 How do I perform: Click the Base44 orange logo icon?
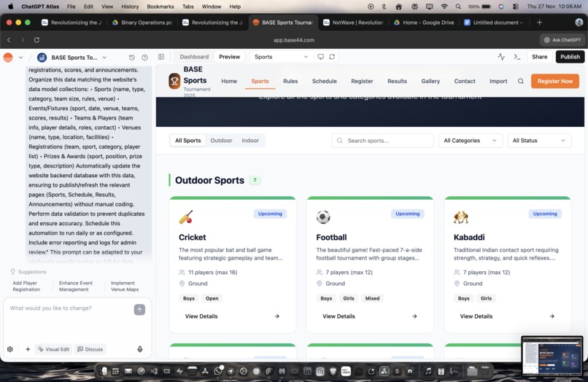click(8, 58)
